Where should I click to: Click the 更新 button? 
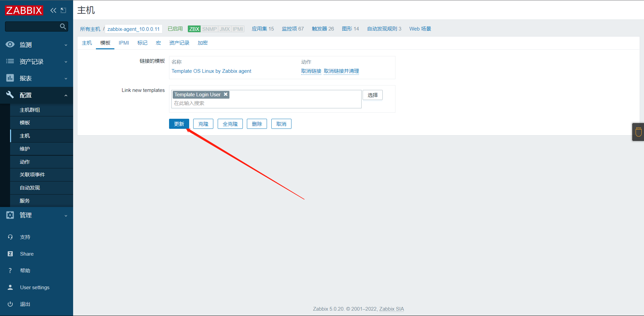pos(179,124)
